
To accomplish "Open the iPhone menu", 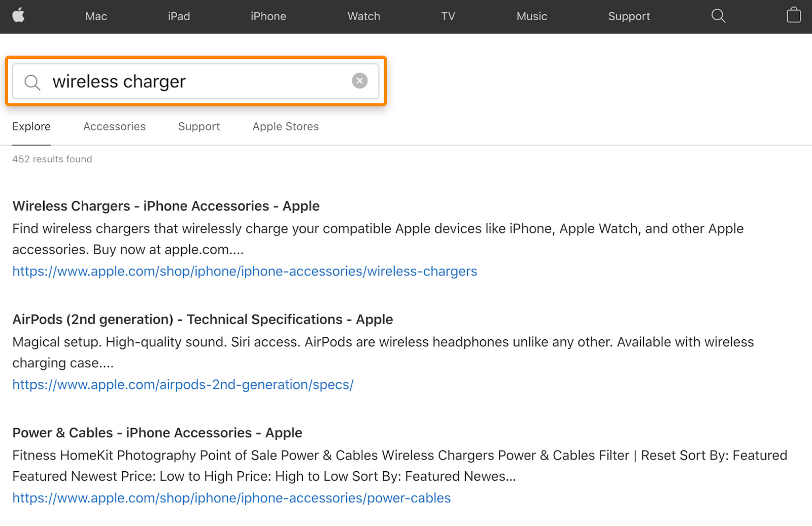I will (x=268, y=16).
